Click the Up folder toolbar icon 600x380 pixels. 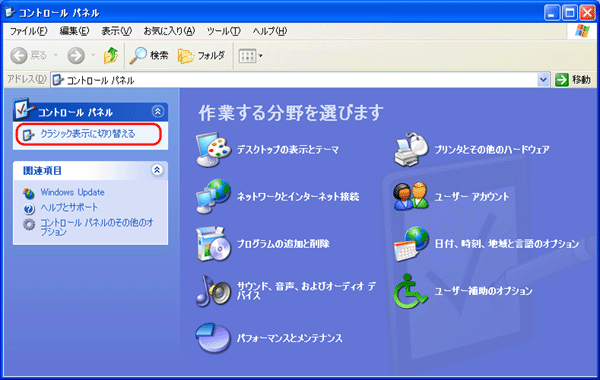tap(111, 56)
